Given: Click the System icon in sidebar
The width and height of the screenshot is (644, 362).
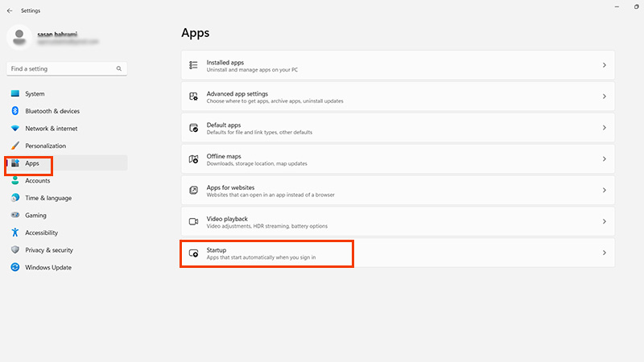Looking at the screenshot, I should coord(15,94).
